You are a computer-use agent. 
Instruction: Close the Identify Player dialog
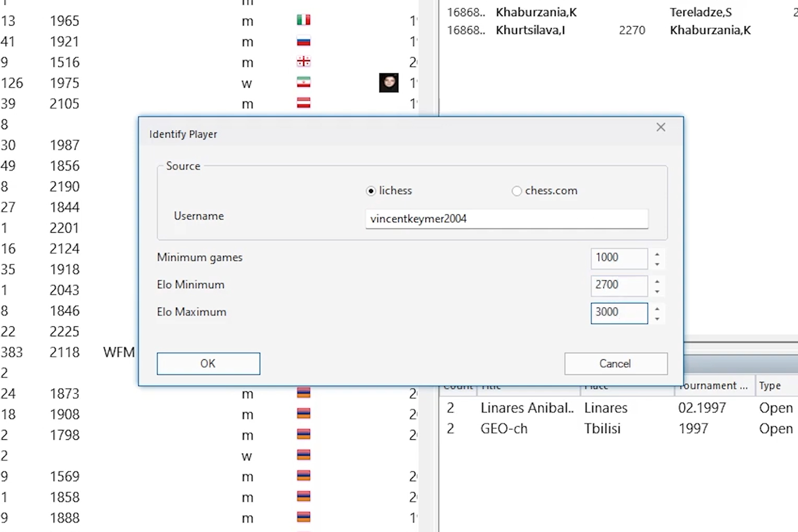[x=661, y=127]
